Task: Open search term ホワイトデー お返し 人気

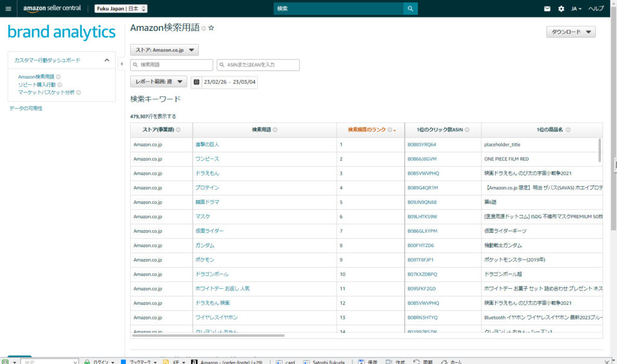Action: coord(222,289)
